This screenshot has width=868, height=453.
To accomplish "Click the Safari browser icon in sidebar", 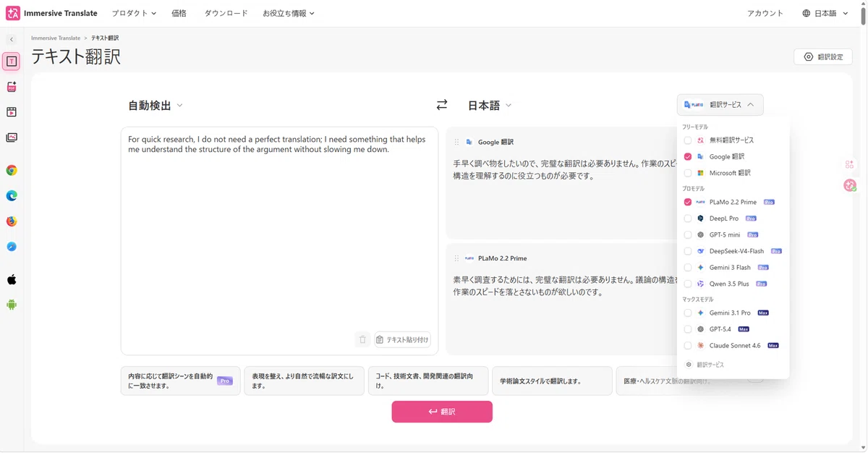I will [x=12, y=247].
